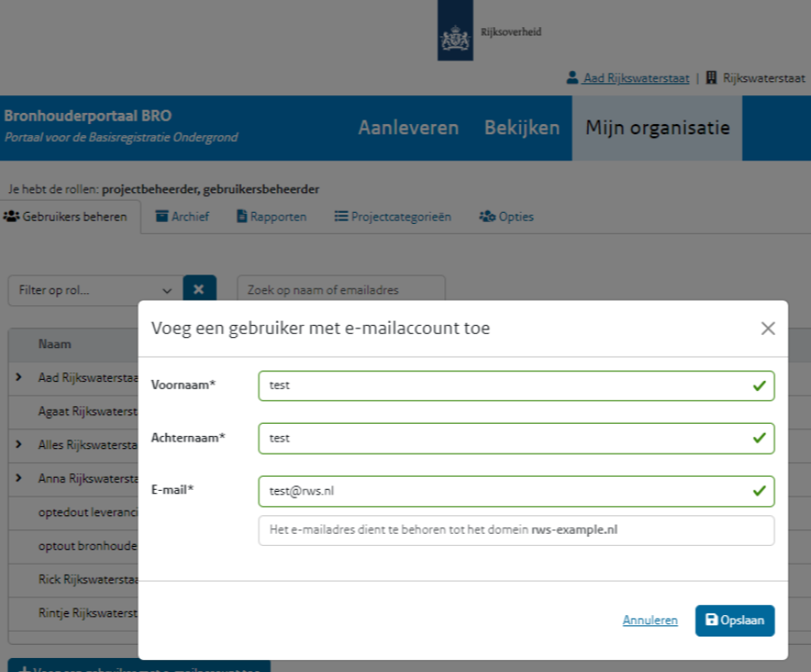Open the Opties tab
Image resolution: width=811 pixels, height=672 pixels.
coord(507,217)
